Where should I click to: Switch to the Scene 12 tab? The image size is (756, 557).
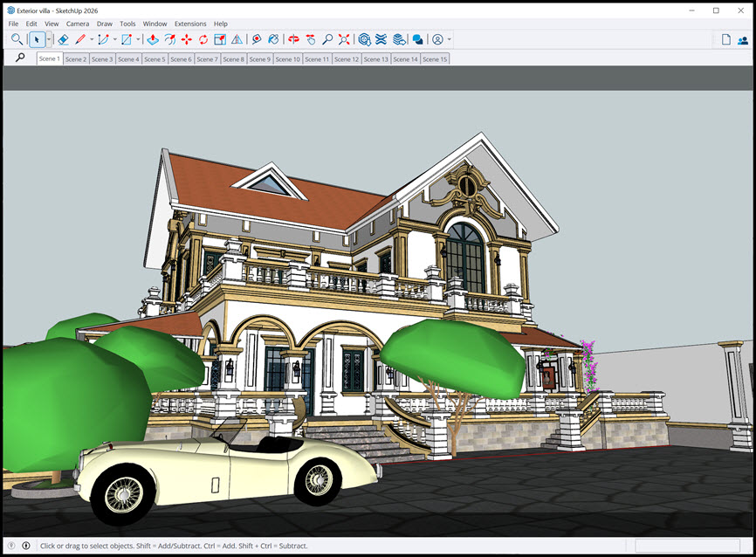[347, 58]
